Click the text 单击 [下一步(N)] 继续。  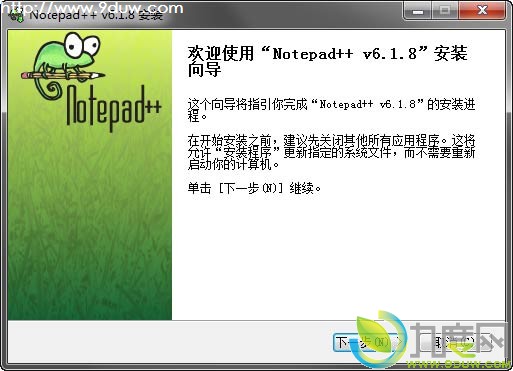pyautogui.click(x=254, y=189)
